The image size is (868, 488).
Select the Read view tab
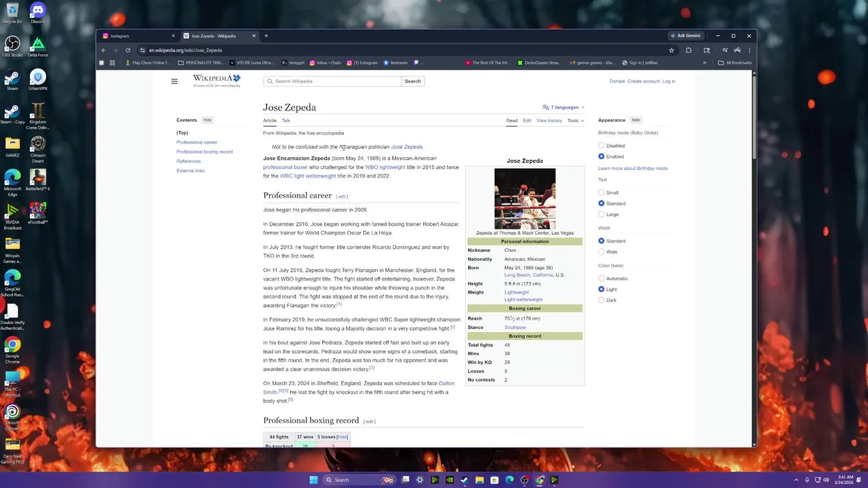point(512,121)
